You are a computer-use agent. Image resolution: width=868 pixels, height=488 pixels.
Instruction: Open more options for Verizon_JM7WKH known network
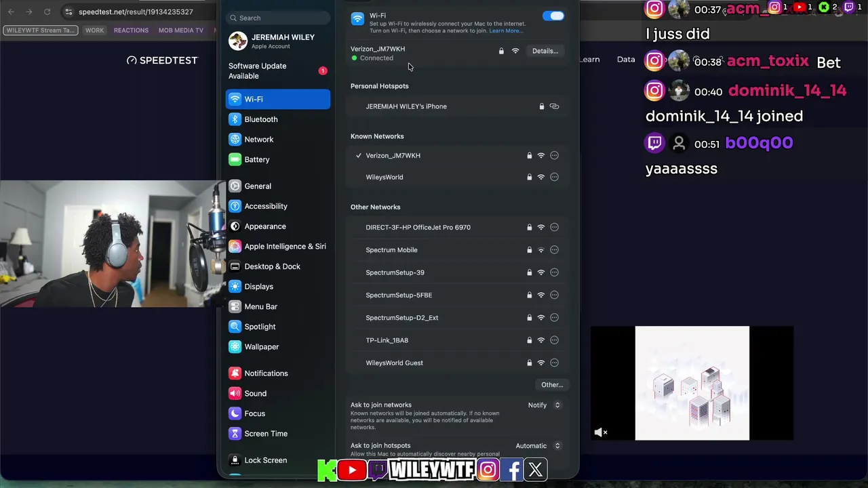pyautogui.click(x=554, y=155)
